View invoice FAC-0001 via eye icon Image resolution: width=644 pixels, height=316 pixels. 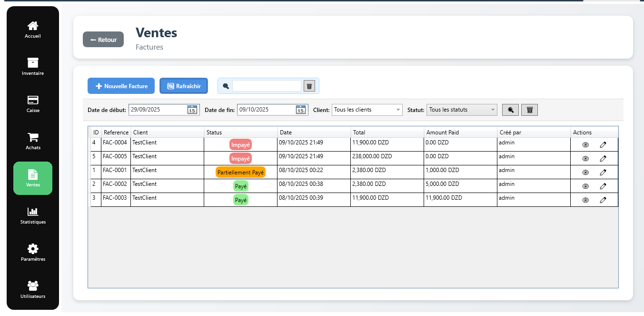pyautogui.click(x=585, y=172)
